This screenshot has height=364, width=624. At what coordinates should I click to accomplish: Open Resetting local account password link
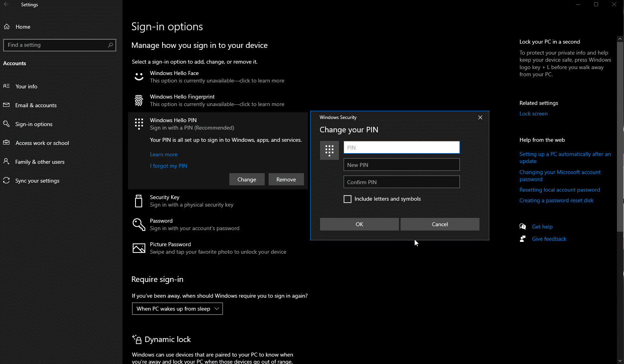click(x=560, y=190)
